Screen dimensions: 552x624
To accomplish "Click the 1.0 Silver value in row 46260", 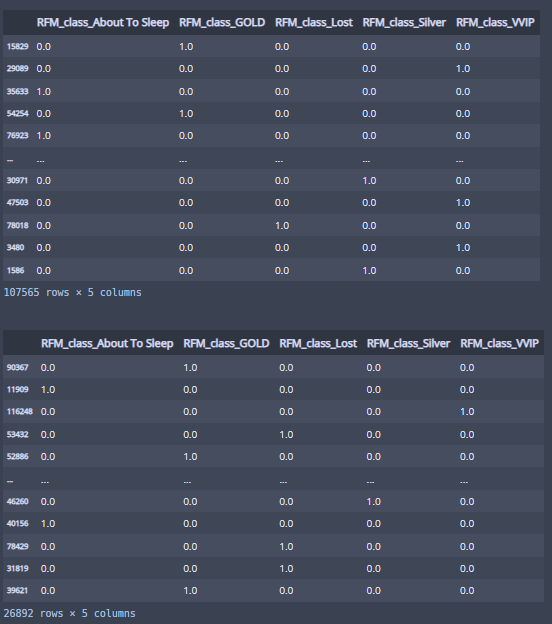I will click(x=374, y=501).
